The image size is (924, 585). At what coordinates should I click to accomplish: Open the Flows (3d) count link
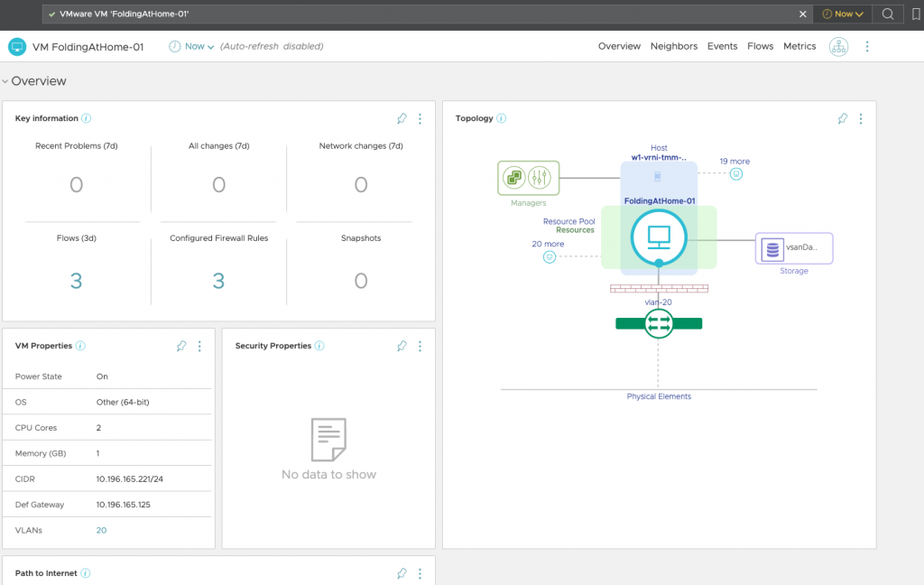pyautogui.click(x=76, y=281)
